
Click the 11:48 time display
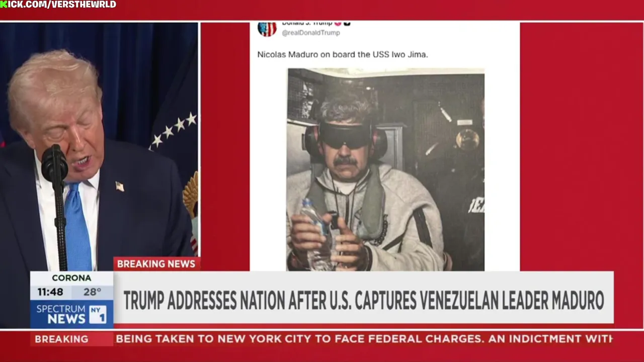point(50,292)
